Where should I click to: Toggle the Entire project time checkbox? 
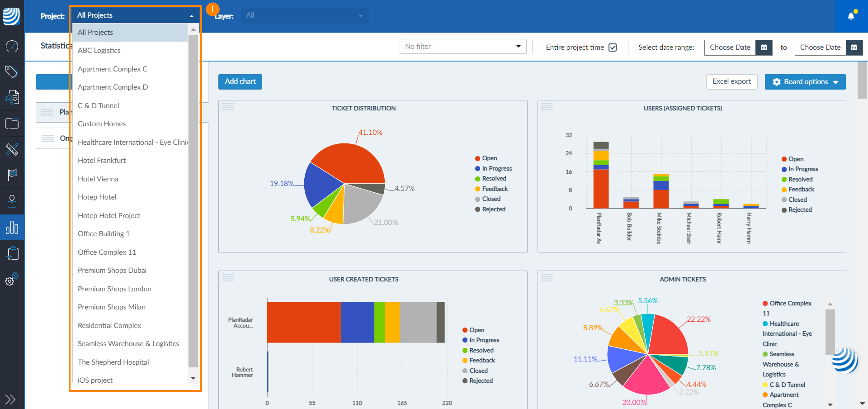[x=613, y=48]
